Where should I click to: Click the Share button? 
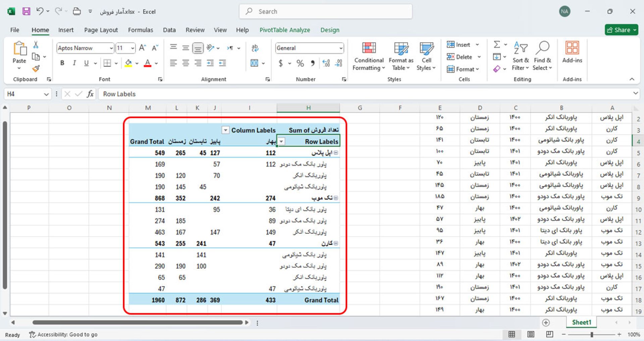[x=622, y=30]
